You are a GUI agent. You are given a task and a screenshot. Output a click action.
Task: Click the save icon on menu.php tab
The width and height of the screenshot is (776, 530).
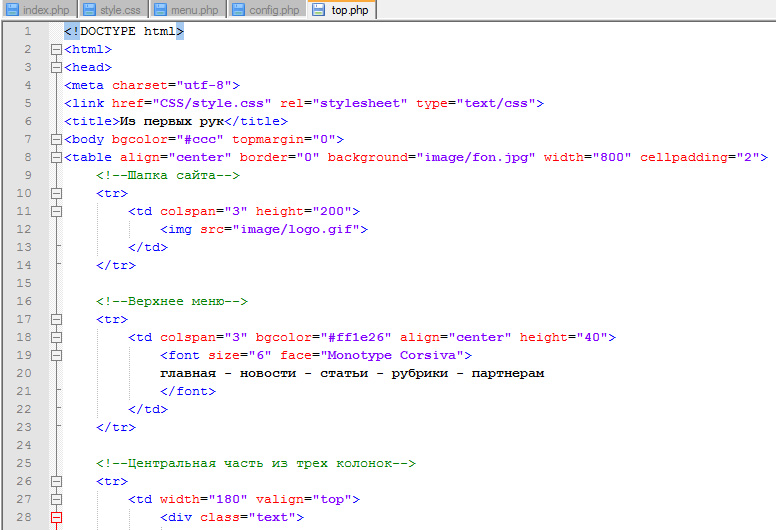160,10
